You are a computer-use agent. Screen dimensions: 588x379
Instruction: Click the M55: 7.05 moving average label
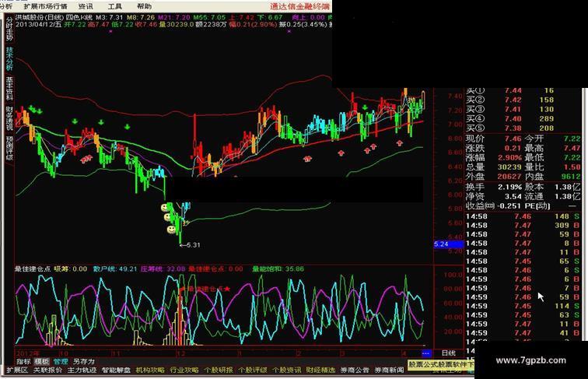click(x=209, y=17)
